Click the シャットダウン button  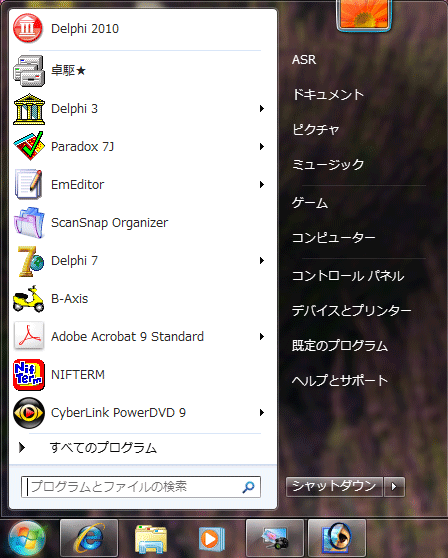(334, 486)
